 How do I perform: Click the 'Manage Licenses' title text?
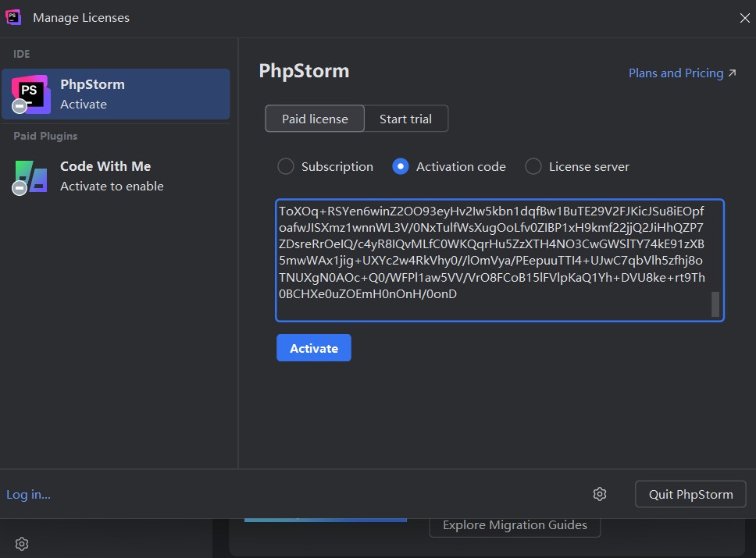point(81,18)
